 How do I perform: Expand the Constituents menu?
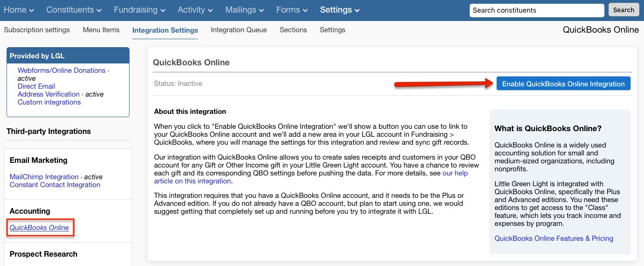[x=74, y=10]
